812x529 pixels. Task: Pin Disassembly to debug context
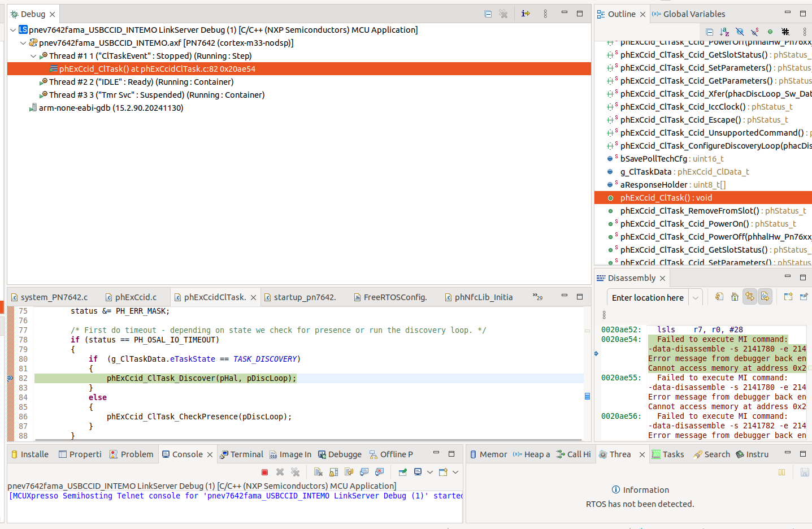tap(804, 296)
